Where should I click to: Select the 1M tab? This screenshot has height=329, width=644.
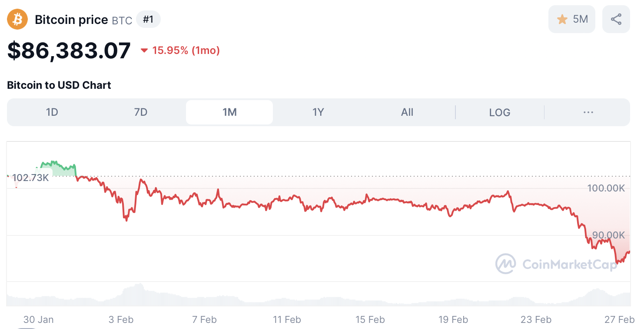[x=229, y=112]
